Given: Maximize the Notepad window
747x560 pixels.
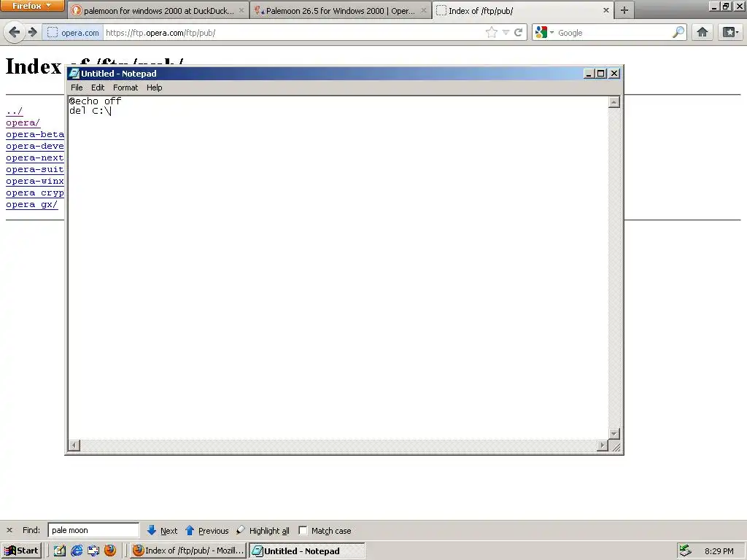Looking at the screenshot, I should (x=601, y=74).
